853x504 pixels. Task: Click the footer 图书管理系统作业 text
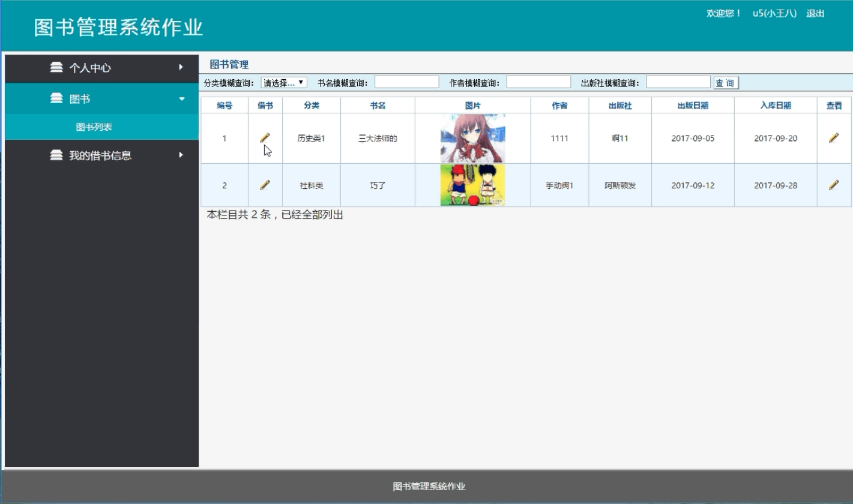point(429,487)
